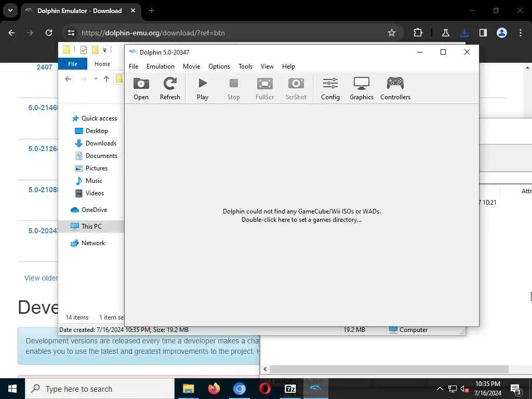Click the View older versions link
The width and height of the screenshot is (532, 399).
coord(41,278)
